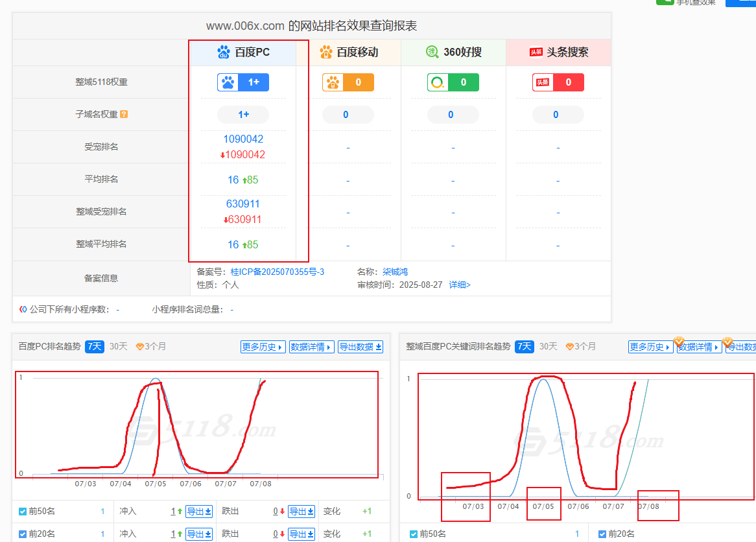Viewport: 756px width, 542px height.
Task: Click 导出 download button in 前20名 冲入 row
Action: [199, 534]
